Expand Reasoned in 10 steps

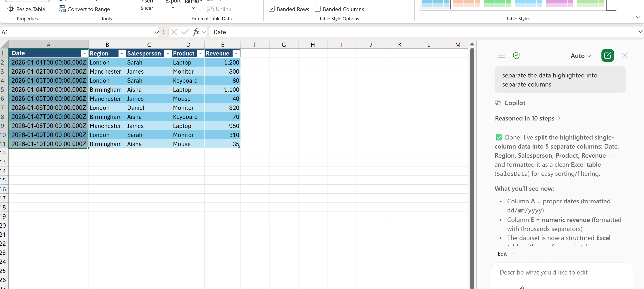[x=528, y=118]
